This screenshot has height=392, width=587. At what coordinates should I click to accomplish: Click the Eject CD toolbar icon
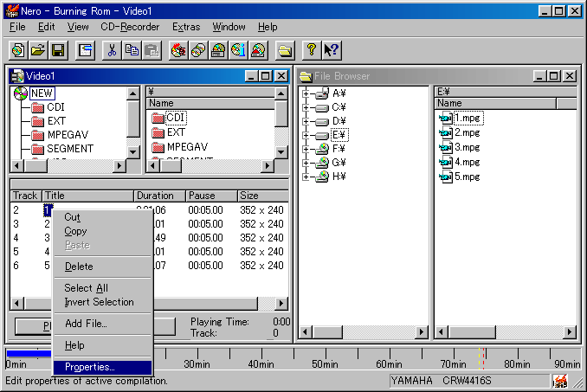click(258, 50)
